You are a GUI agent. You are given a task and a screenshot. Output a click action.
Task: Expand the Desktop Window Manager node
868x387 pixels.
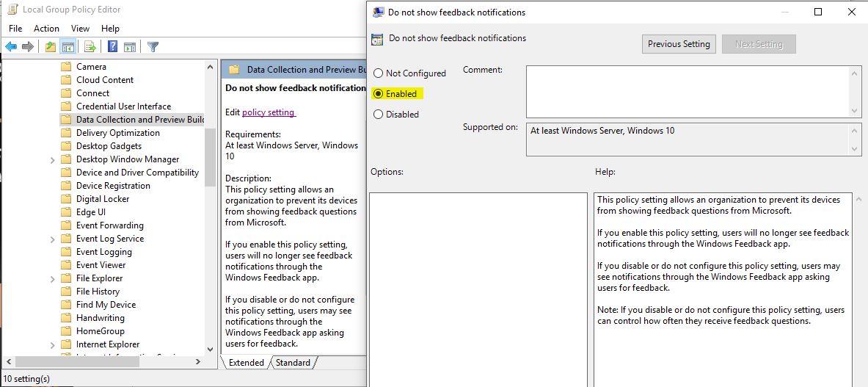click(53, 159)
